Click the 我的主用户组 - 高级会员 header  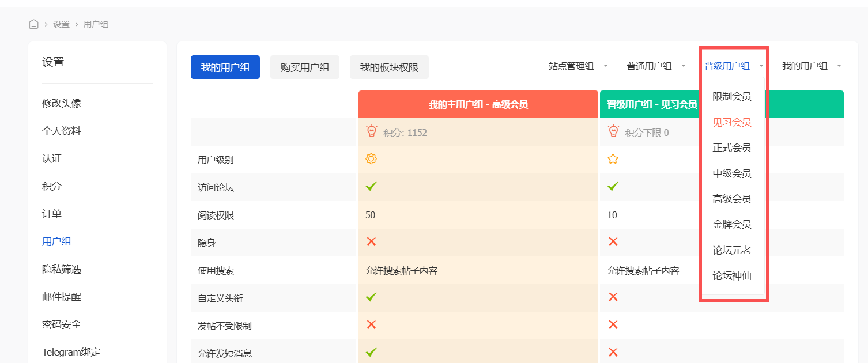click(478, 104)
